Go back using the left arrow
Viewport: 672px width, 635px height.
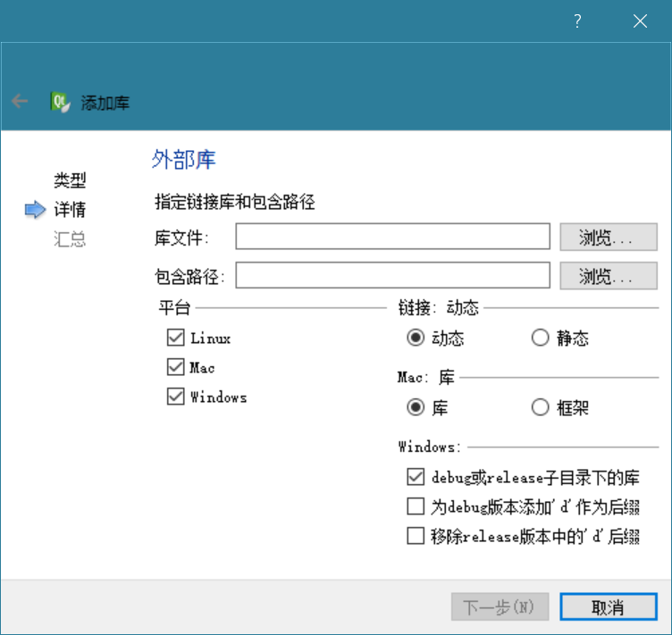tap(20, 102)
